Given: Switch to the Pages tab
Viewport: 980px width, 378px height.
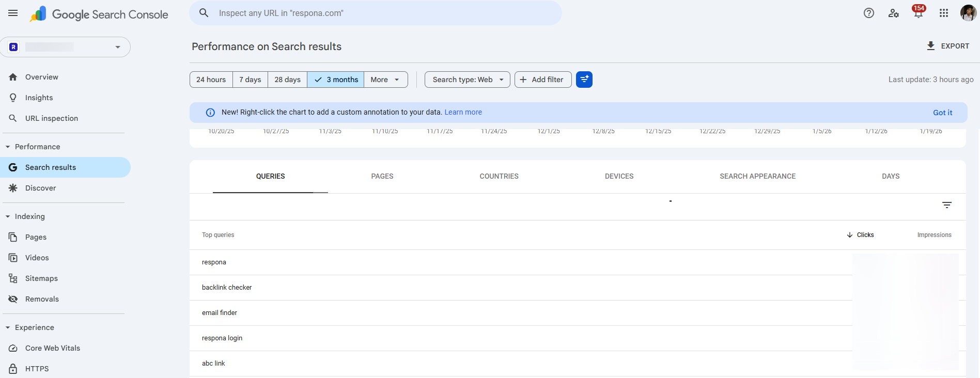Looking at the screenshot, I should [382, 177].
